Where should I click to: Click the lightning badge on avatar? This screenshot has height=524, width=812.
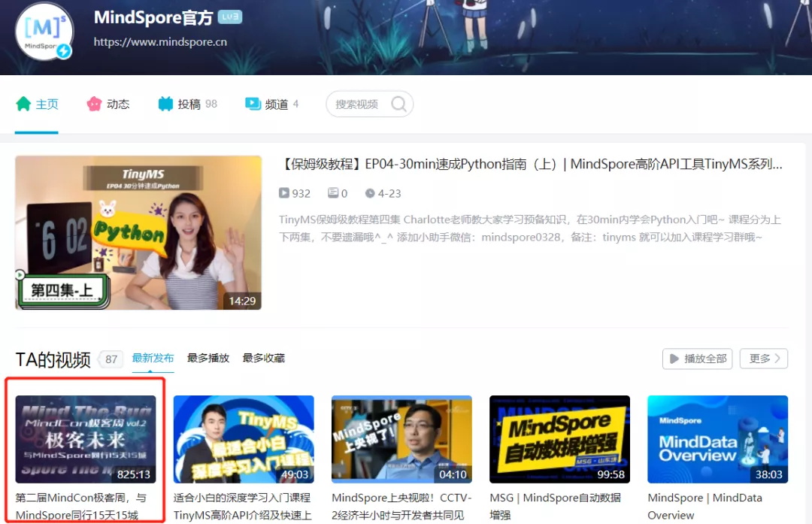point(65,51)
